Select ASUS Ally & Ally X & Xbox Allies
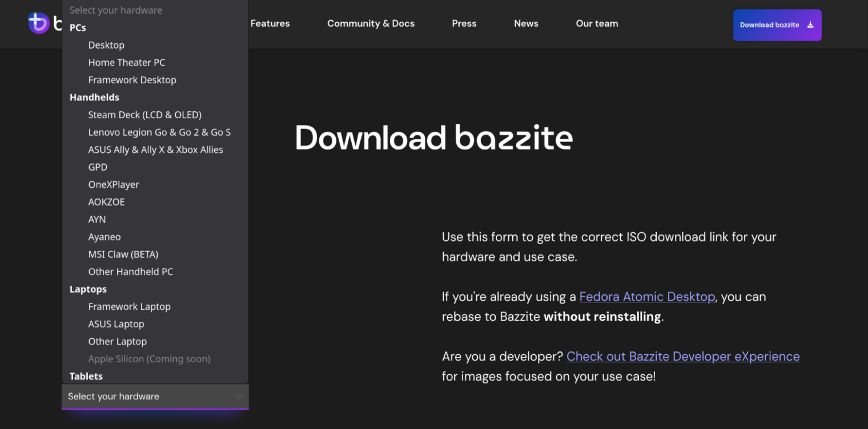 pos(155,149)
